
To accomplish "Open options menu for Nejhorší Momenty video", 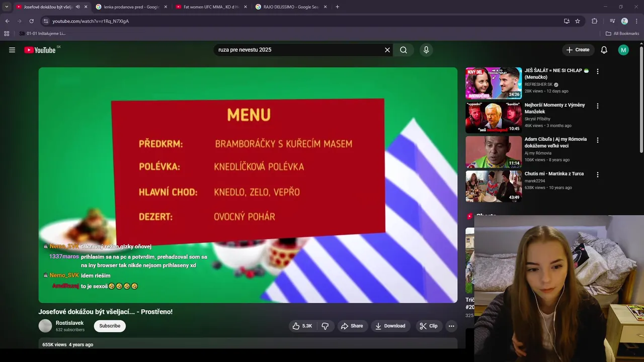I will 598,106.
